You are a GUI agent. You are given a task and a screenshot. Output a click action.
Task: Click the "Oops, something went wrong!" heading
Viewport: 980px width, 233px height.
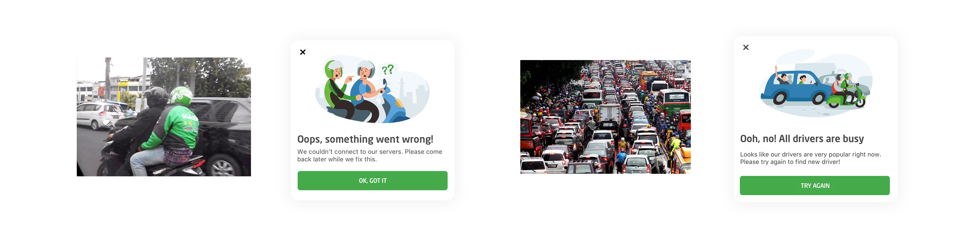(365, 140)
